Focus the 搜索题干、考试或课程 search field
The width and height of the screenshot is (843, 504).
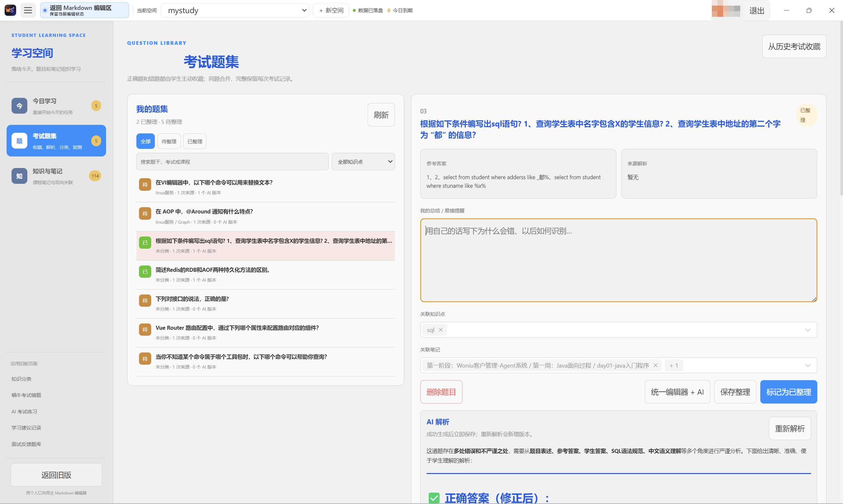click(x=232, y=162)
